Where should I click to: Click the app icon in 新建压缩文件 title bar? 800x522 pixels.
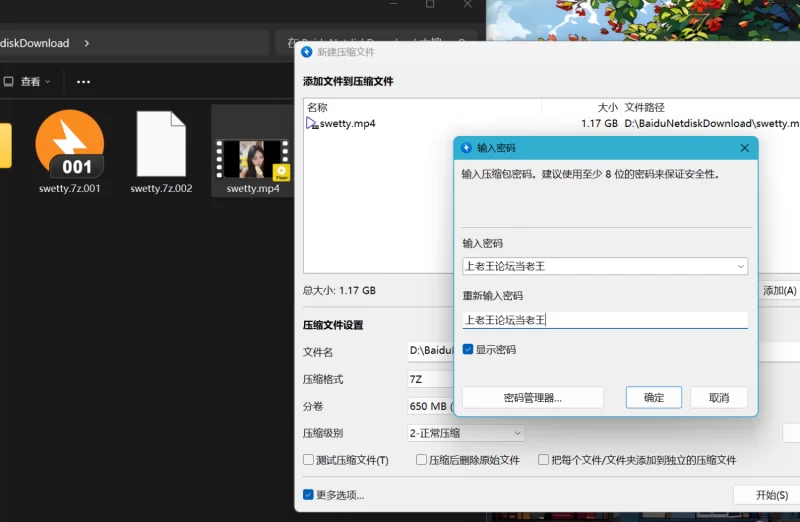click(307, 52)
